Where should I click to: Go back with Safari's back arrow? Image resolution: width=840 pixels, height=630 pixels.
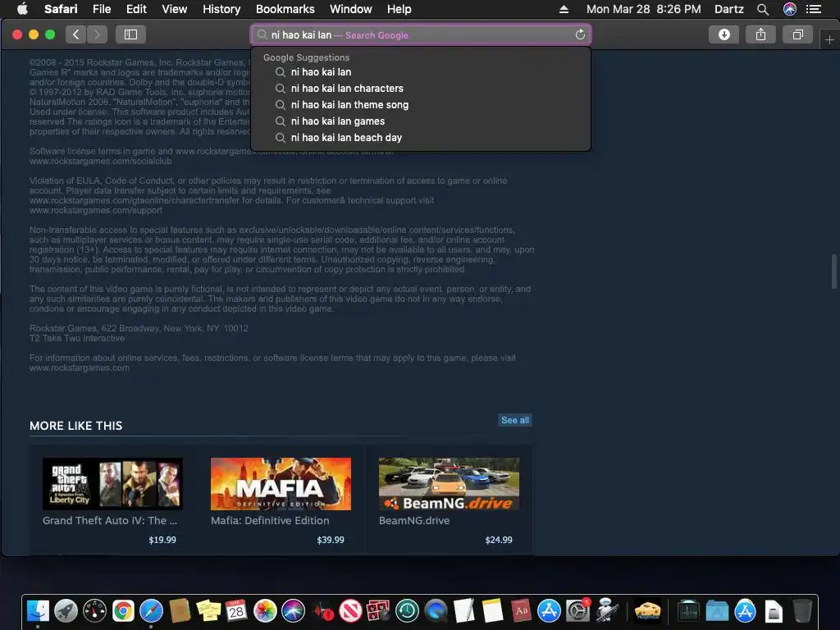coord(76,34)
